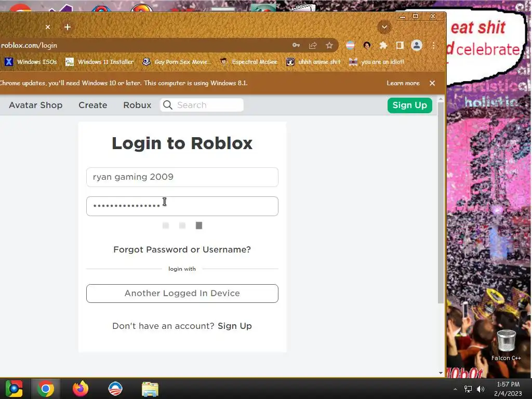Click the volume speaker tray icon
This screenshot has height=399, width=532.
[x=481, y=389]
